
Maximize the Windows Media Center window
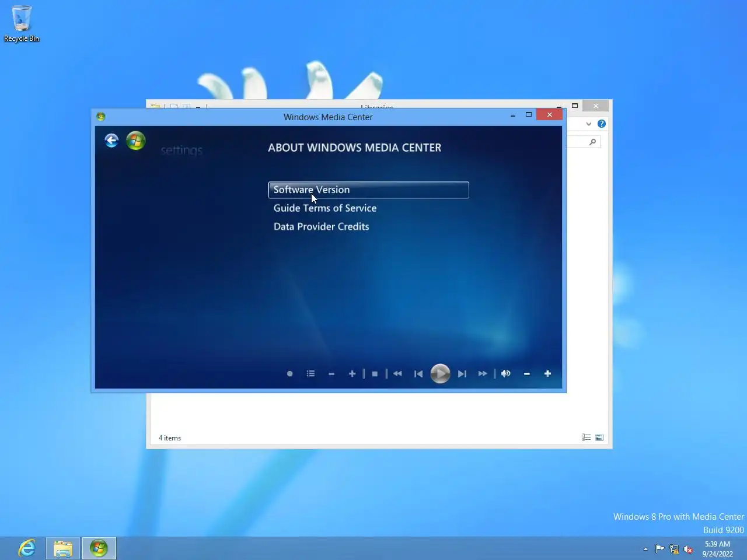click(529, 115)
